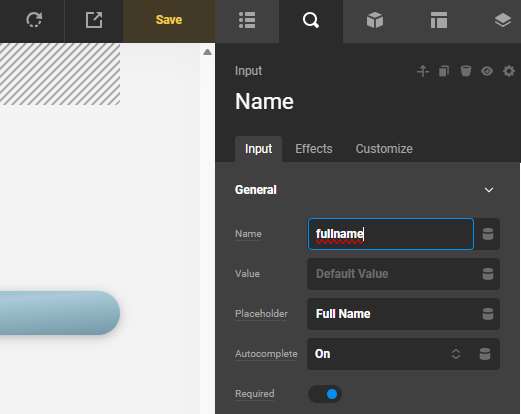Click the gear settings icon
The width and height of the screenshot is (521, 414).
[x=509, y=71]
